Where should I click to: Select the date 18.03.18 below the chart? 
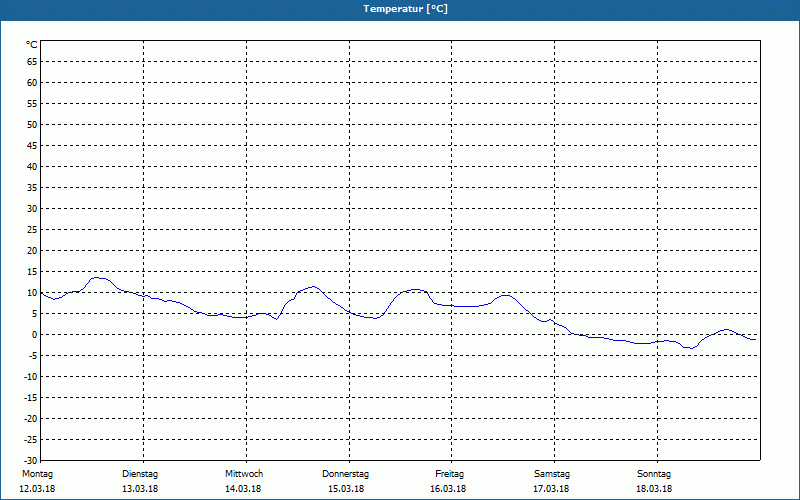point(654,489)
